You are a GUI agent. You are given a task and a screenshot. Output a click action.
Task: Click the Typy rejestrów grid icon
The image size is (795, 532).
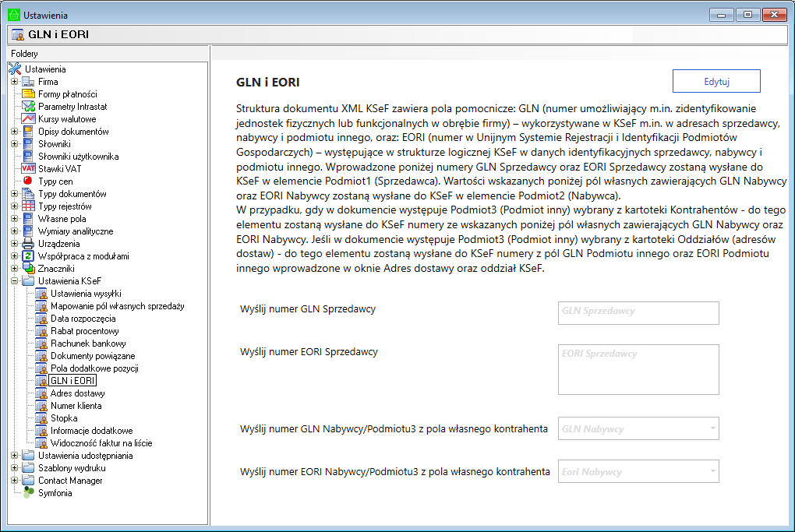[29, 206]
